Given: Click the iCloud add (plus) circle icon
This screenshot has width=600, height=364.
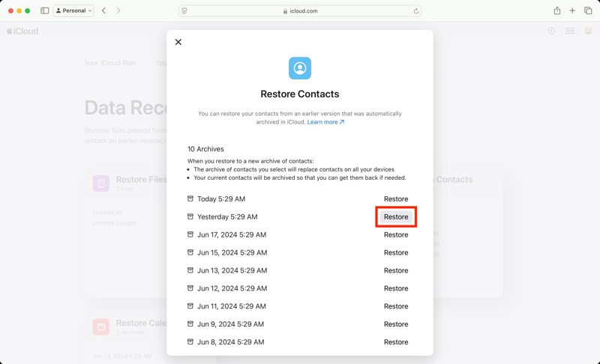Looking at the screenshot, I should tap(551, 31).
